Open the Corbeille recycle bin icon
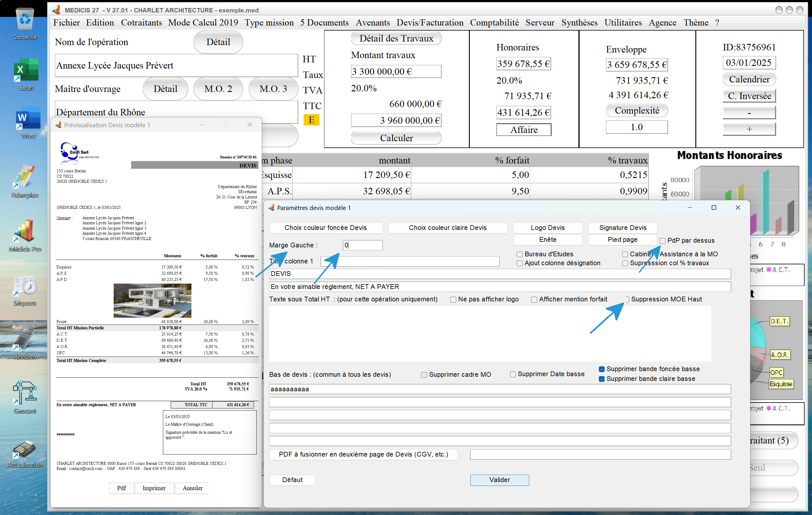812x515 pixels. (x=25, y=24)
